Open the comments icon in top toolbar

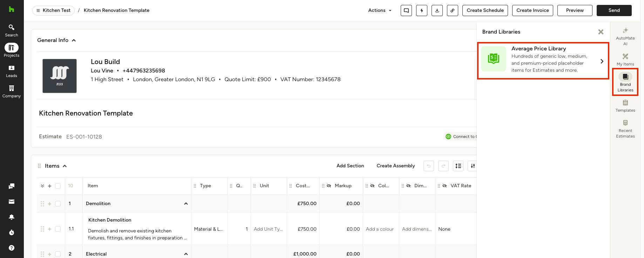tap(406, 11)
